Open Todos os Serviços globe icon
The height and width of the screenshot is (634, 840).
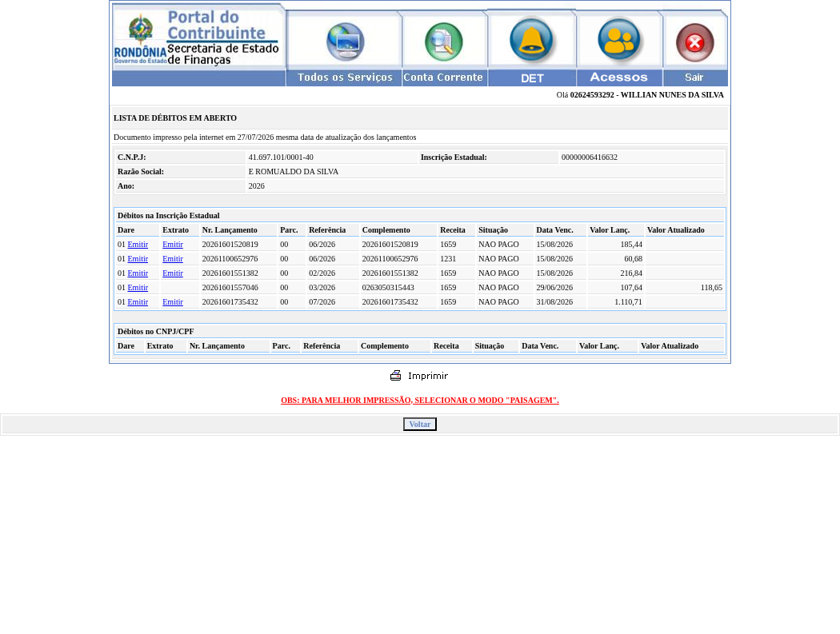[346, 42]
